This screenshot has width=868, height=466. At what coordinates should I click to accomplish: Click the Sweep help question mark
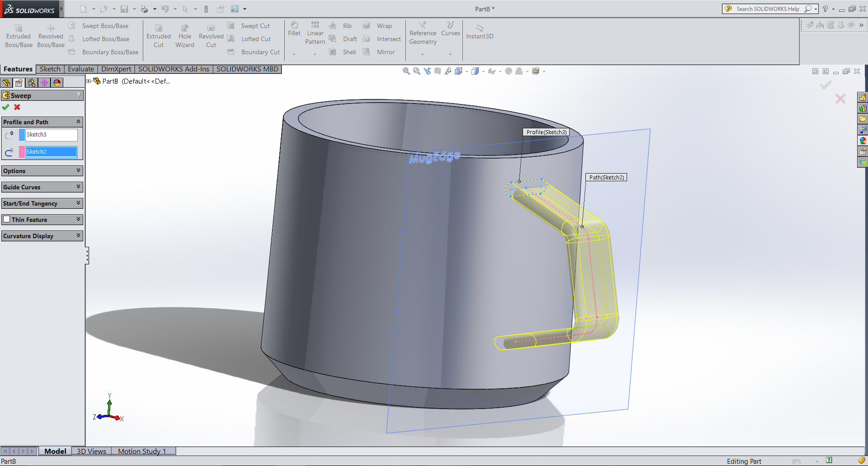(x=79, y=95)
